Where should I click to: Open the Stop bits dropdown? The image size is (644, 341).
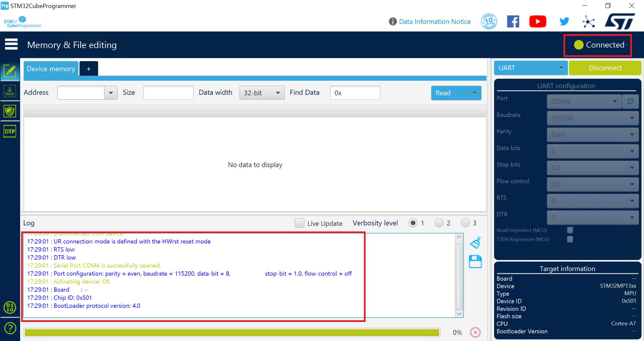(593, 168)
